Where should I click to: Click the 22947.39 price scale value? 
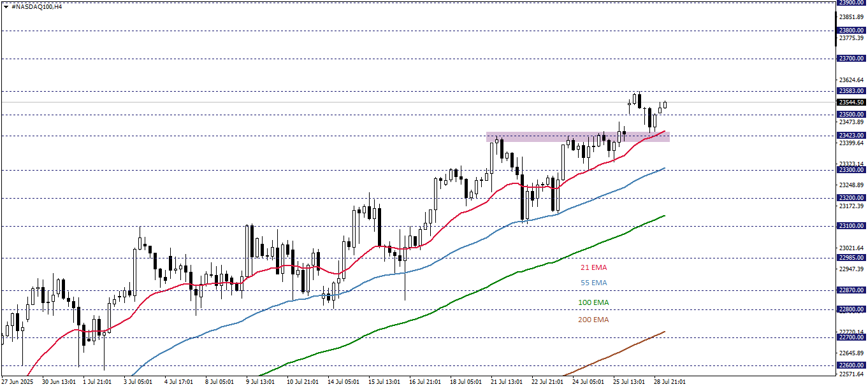click(852, 269)
